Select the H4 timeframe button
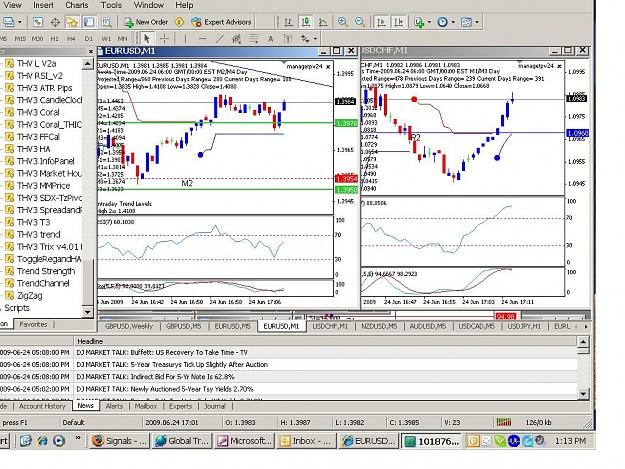This screenshot has width=625, height=469. click(x=71, y=39)
